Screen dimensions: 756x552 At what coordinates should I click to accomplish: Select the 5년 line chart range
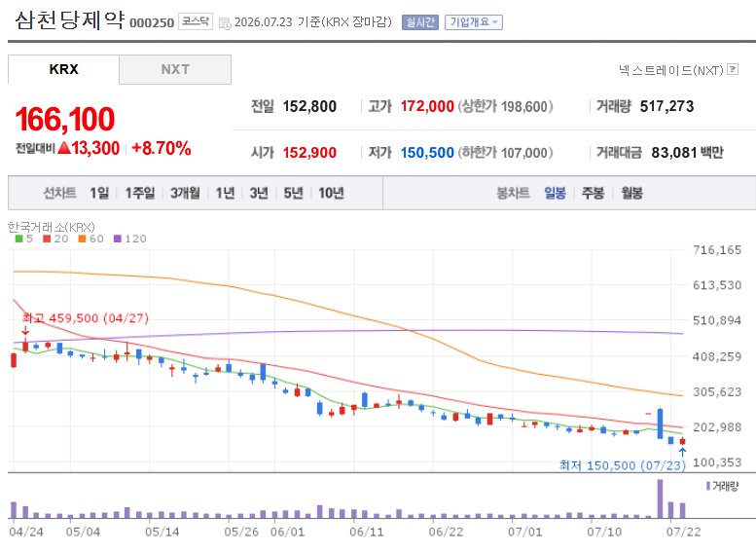(293, 193)
